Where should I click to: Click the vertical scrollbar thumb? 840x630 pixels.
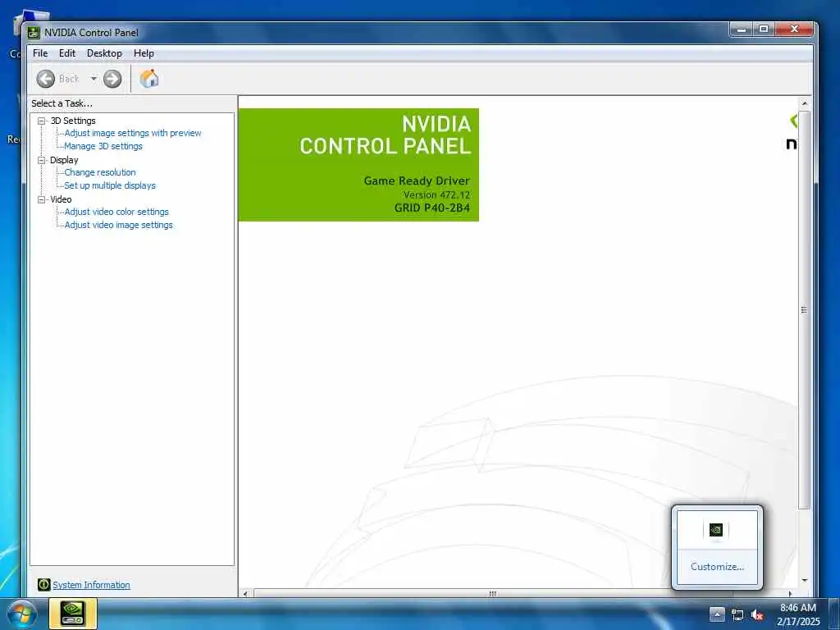click(804, 309)
